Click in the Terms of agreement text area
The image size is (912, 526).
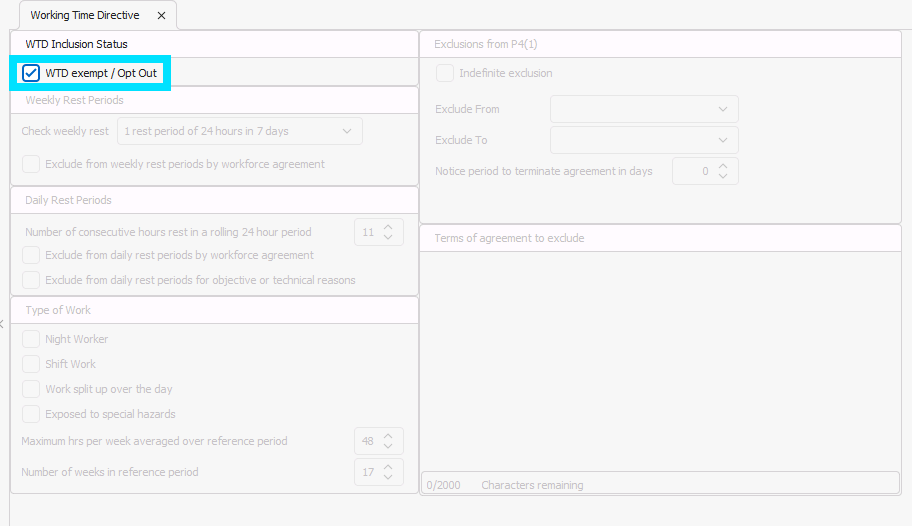(660, 360)
